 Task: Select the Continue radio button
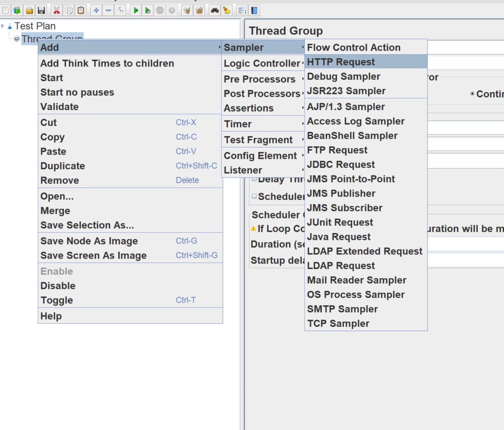point(473,94)
